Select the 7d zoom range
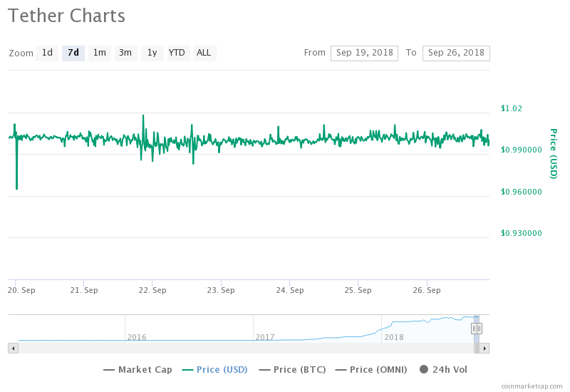The image size is (570, 392). [x=73, y=53]
